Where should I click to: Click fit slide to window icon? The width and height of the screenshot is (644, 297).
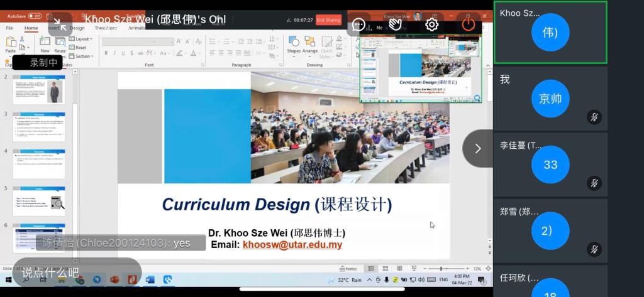[x=488, y=269]
